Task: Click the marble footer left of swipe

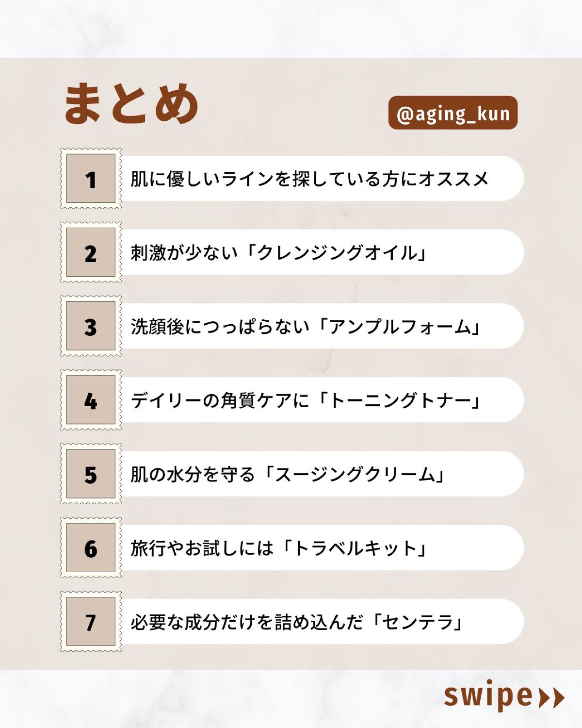Action: tap(218, 699)
